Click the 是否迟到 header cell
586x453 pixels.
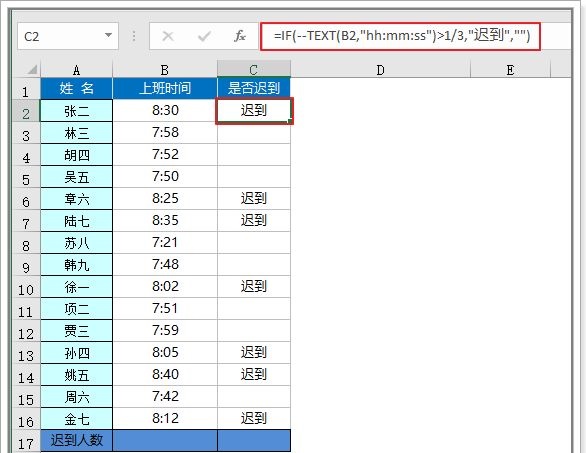pyautogui.click(x=254, y=88)
